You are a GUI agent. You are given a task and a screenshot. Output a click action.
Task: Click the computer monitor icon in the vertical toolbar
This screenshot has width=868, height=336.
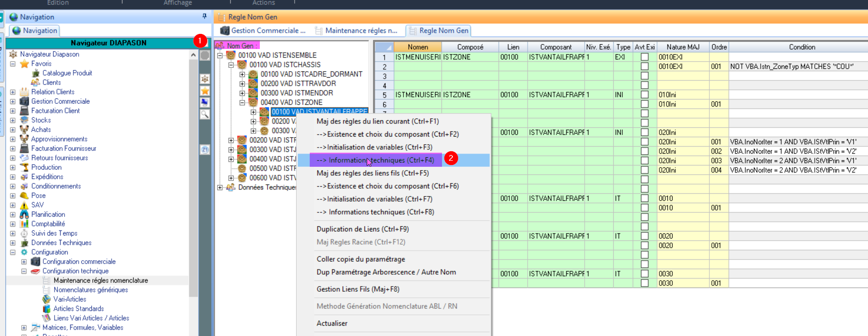point(205,102)
